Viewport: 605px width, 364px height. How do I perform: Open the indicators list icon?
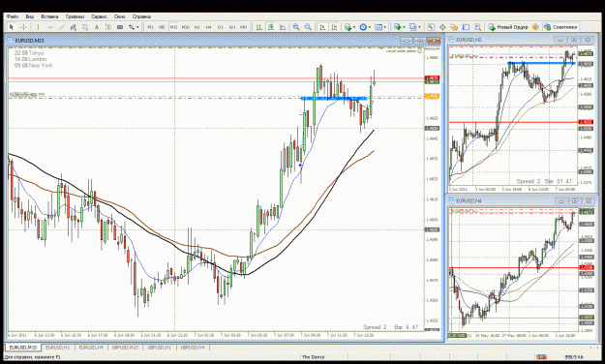348,27
